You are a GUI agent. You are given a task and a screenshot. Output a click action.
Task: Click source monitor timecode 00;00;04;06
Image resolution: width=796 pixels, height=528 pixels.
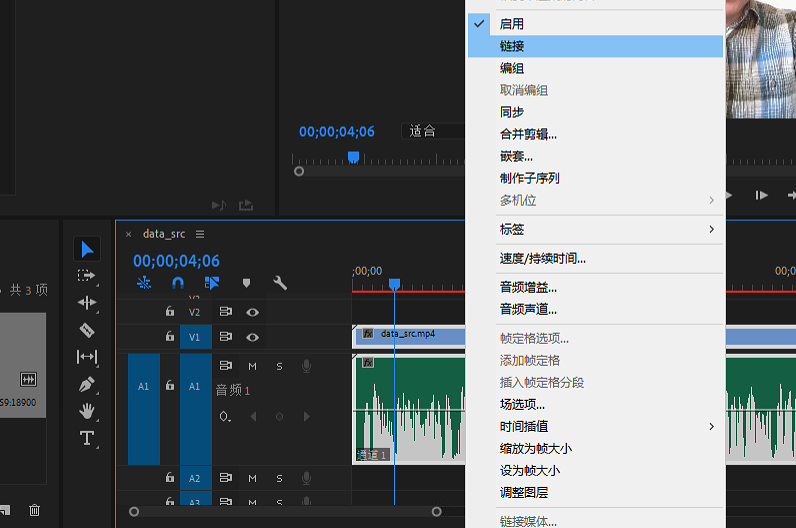(x=337, y=132)
